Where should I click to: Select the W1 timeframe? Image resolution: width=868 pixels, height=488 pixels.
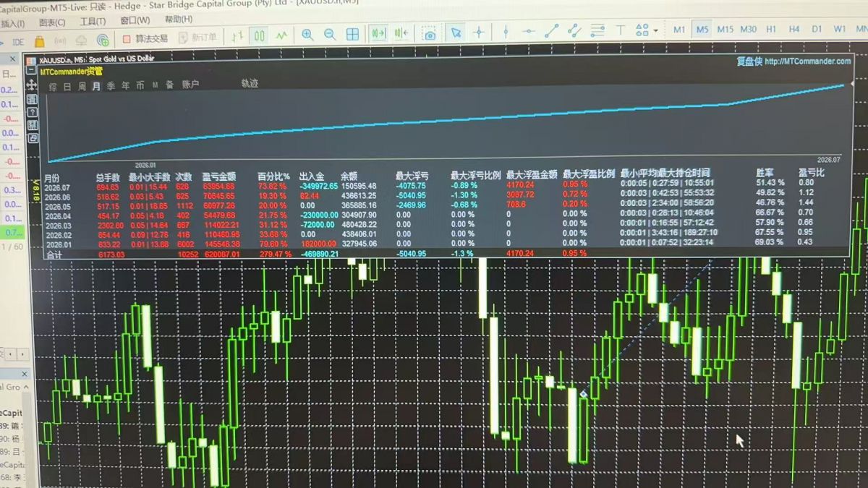(x=839, y=29)
